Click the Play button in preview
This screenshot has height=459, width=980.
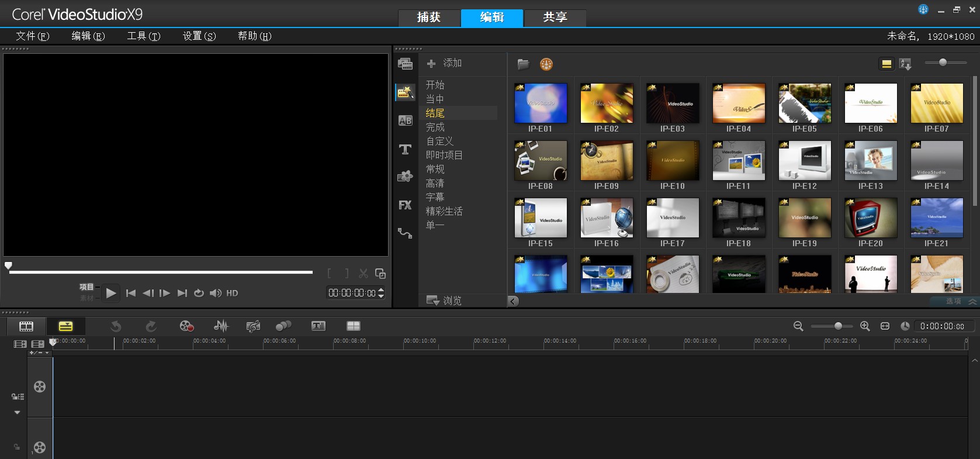point(111,294)
